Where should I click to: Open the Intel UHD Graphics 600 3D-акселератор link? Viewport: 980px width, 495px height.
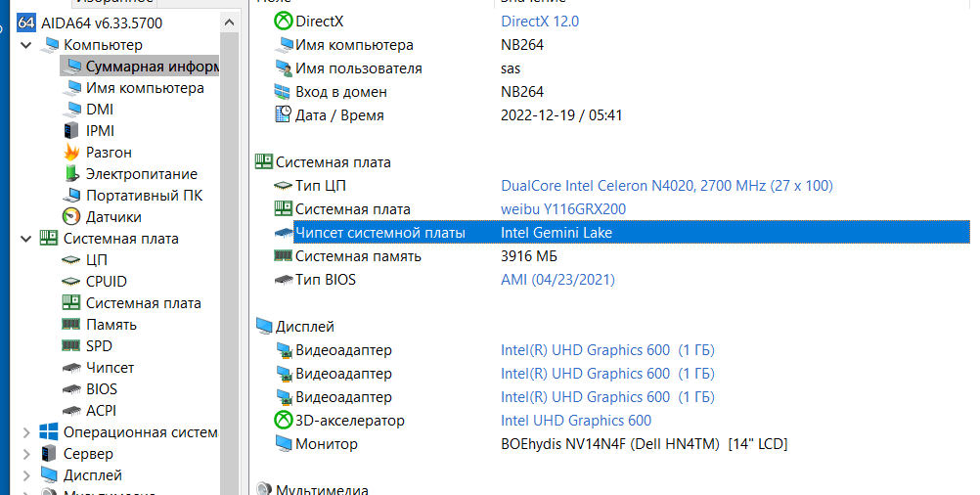click(x=576, y=421)
